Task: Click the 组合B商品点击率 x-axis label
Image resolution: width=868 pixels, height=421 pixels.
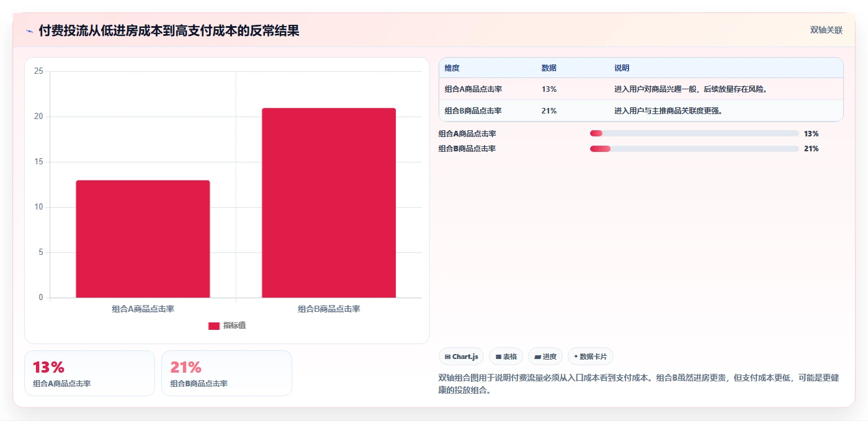Action: 329,309
